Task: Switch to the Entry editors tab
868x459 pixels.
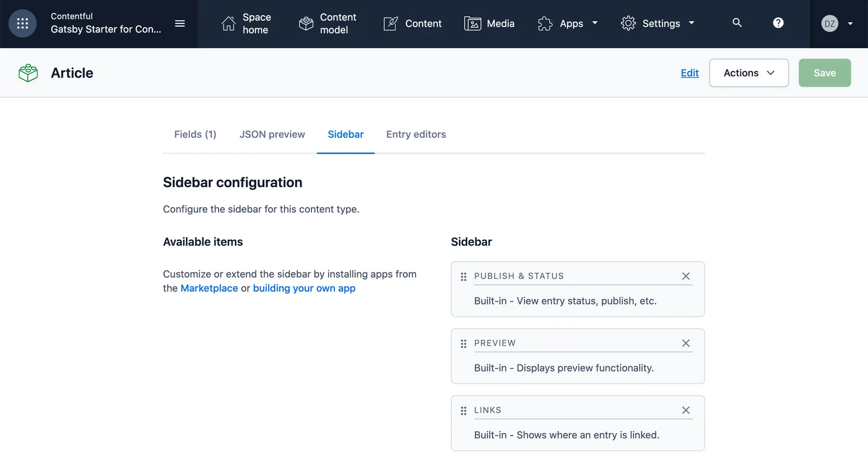Action: [416, 134]
